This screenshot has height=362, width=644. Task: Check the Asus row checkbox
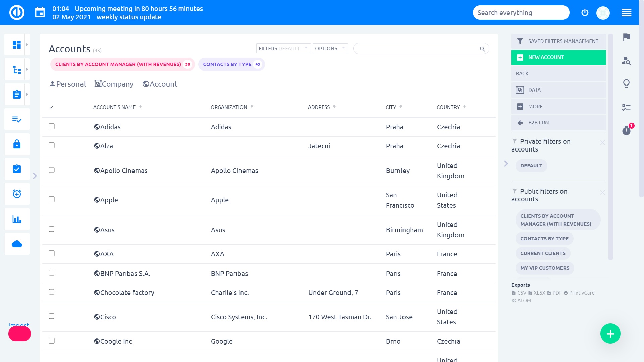coord(51,229)
